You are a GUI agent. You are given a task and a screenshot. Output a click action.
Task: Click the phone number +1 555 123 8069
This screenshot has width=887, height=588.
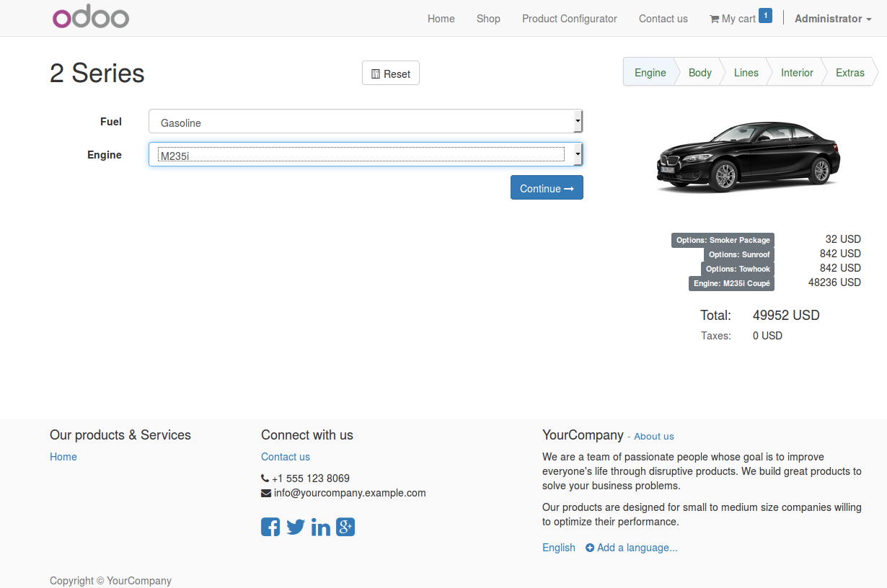point(311,478)
